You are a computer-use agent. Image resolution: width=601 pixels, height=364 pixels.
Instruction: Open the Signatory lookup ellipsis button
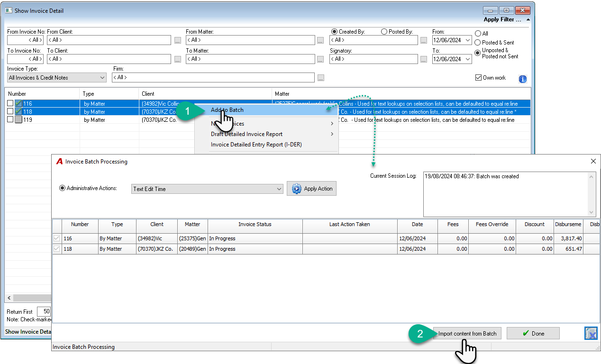click(424, 59)
